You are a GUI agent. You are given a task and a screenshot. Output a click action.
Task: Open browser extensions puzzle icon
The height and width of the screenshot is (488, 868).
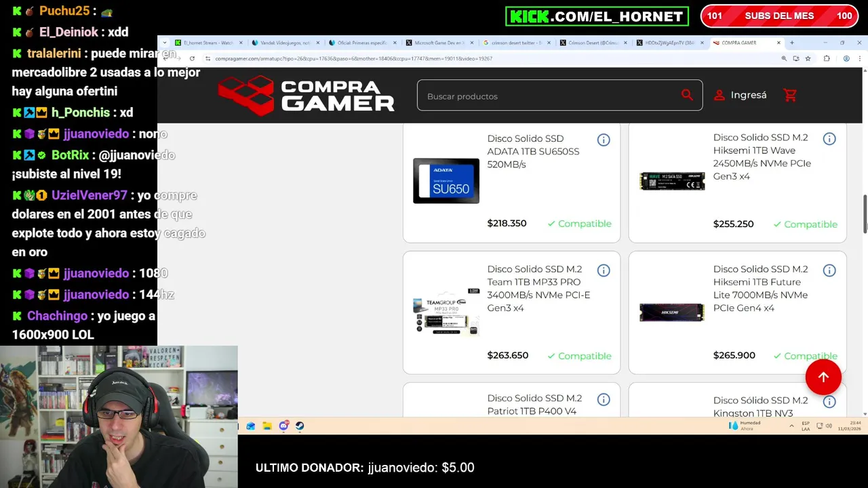click(x=827, y=59)
